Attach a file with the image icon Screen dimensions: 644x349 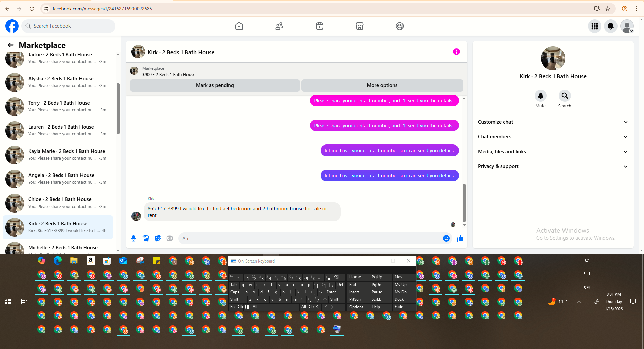coord(146,238)
